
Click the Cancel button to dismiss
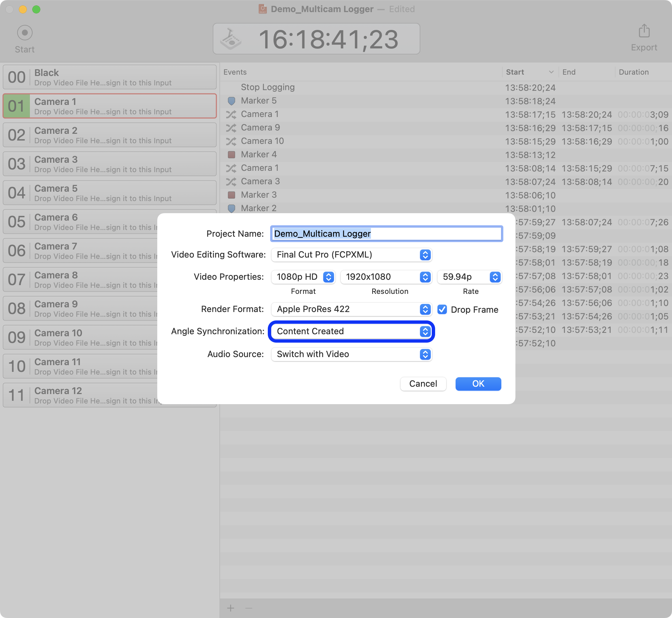423,384
